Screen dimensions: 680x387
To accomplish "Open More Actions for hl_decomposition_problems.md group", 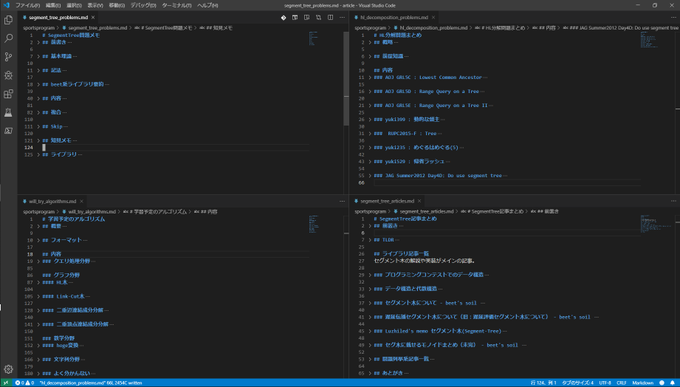I will click(673, 18).
